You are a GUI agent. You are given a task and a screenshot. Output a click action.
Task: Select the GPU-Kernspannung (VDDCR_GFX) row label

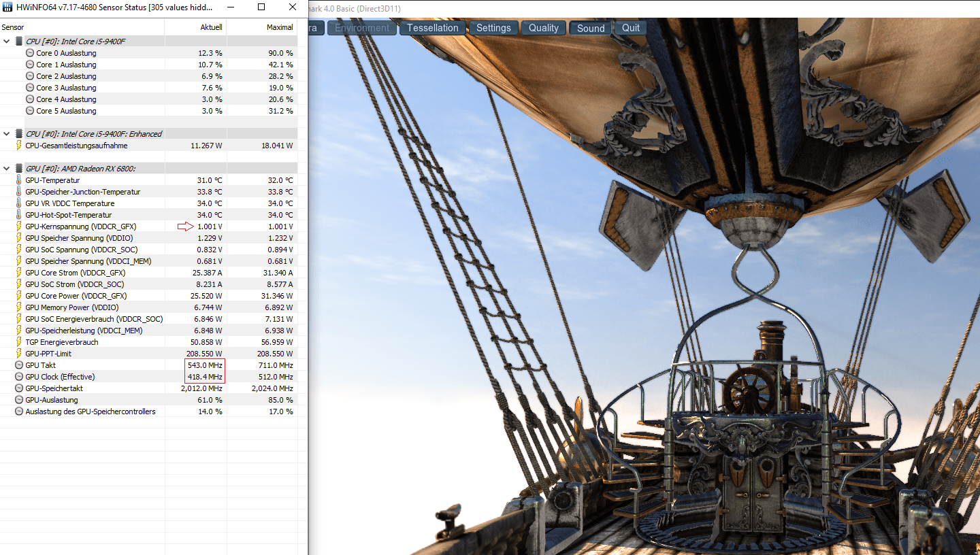pos(81,226)
